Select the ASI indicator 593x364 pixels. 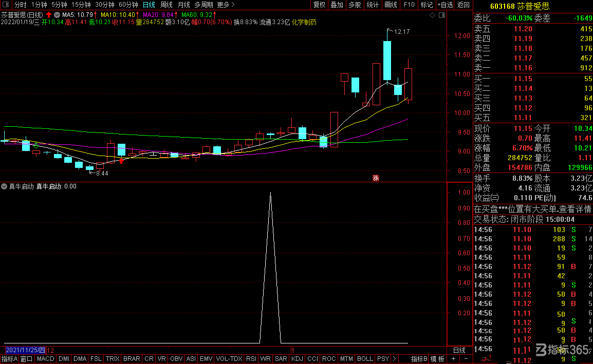coord(191,359)
